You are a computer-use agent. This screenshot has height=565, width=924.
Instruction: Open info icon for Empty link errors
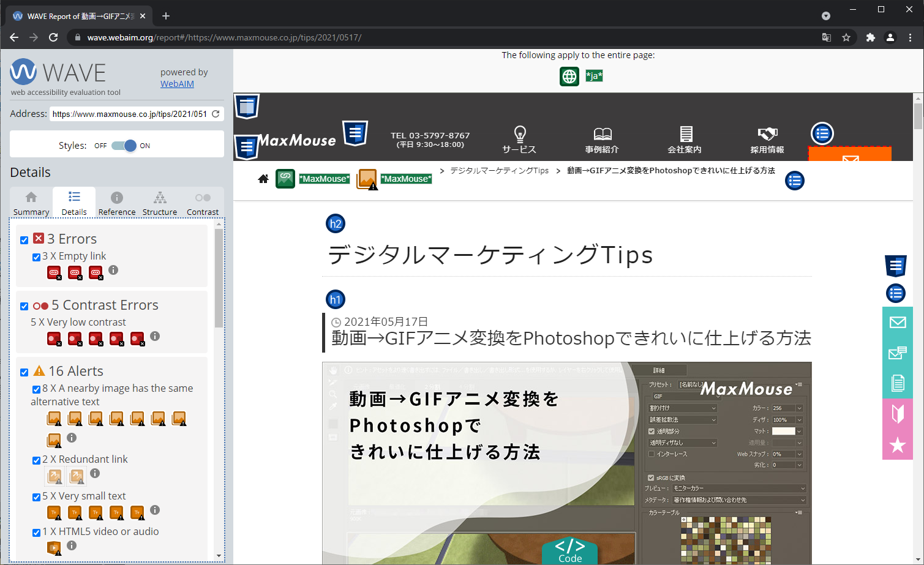113,270
